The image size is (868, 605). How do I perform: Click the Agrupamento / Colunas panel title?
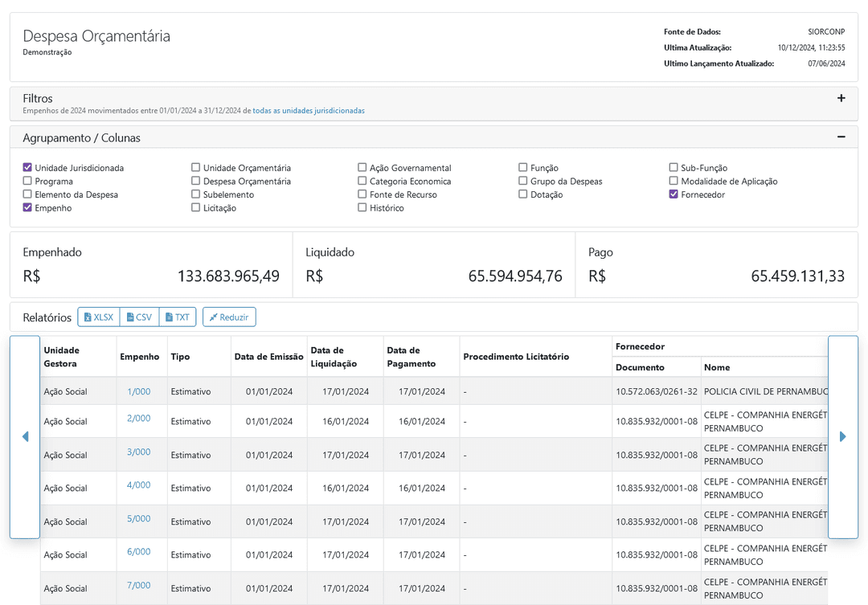(x=81, y=138)
